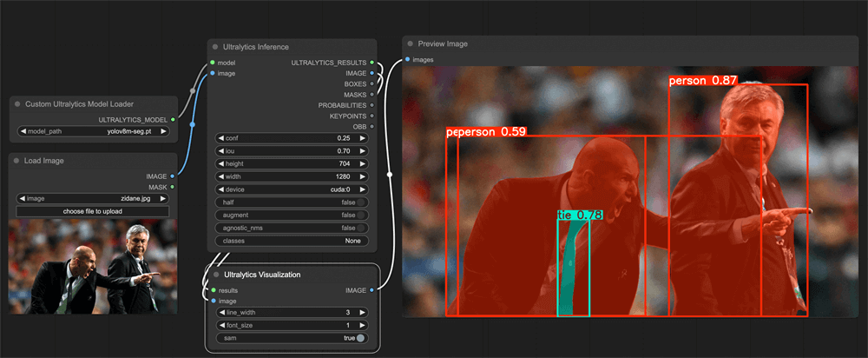Click the MASK output socket on Load Image
This screenshot has width=868, height=358.
point(173,187)
